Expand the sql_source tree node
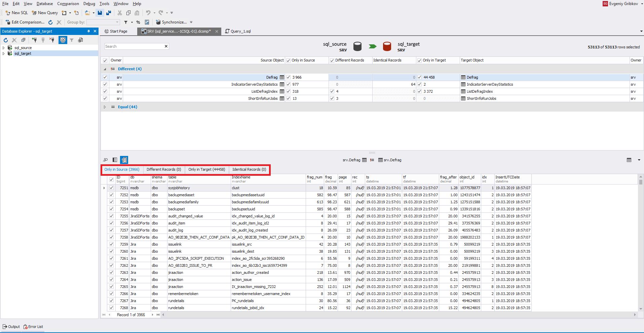 (x=4, y=48)
